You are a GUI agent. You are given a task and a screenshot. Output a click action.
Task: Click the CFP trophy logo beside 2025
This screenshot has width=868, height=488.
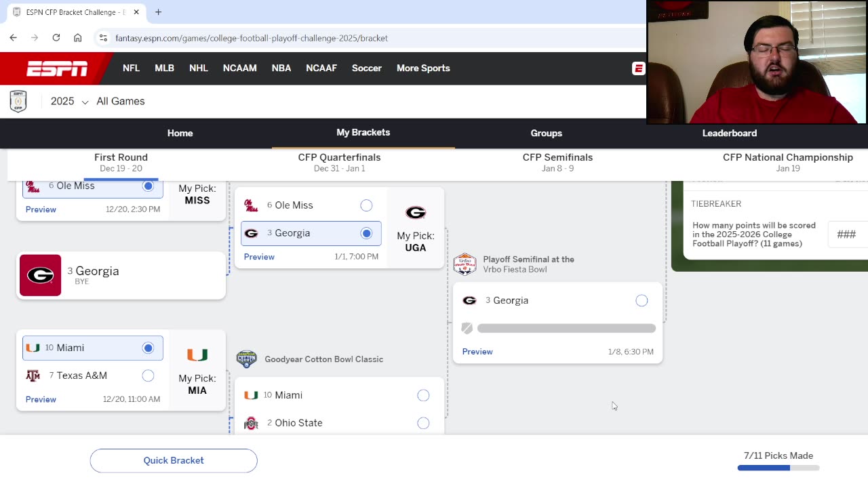coord(18,101)
